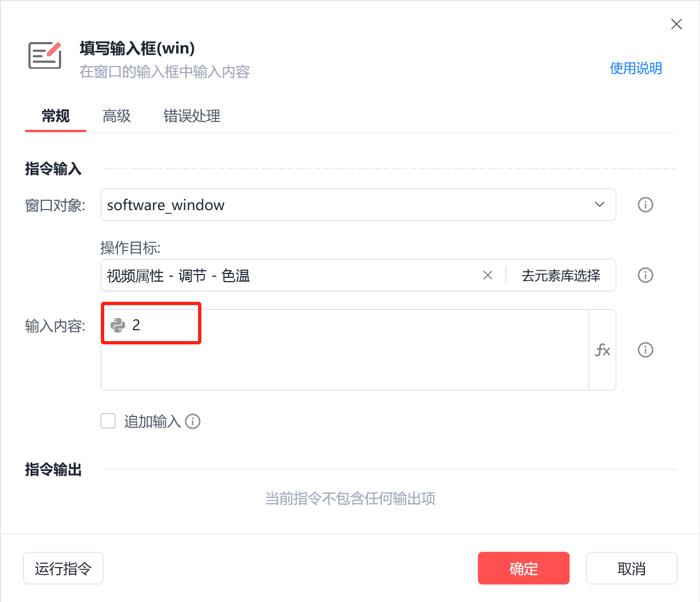
Task: Click the 填写输入框 command icon in header
Action: [x=45, y=55]
